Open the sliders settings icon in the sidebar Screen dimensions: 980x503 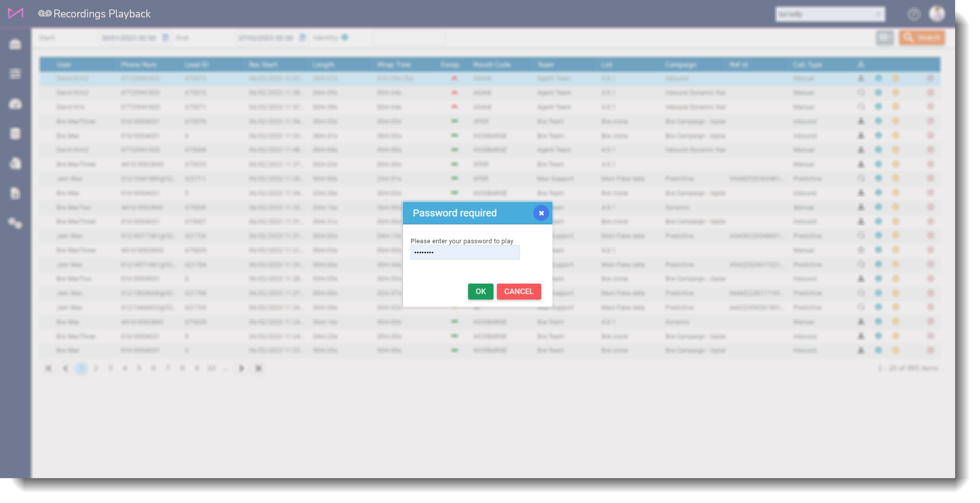pos(15,74)
